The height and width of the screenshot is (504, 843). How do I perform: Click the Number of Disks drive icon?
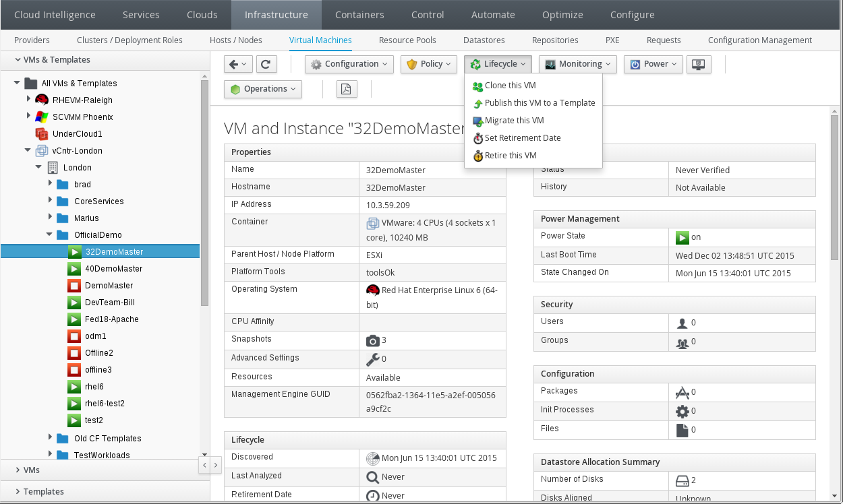click(x=682, y=480)
